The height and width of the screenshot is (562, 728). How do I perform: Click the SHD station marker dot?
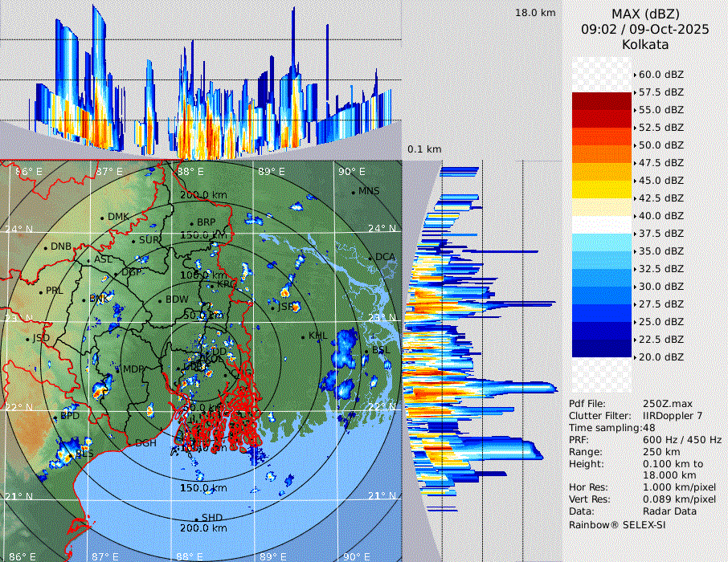[x=196, y=519]
